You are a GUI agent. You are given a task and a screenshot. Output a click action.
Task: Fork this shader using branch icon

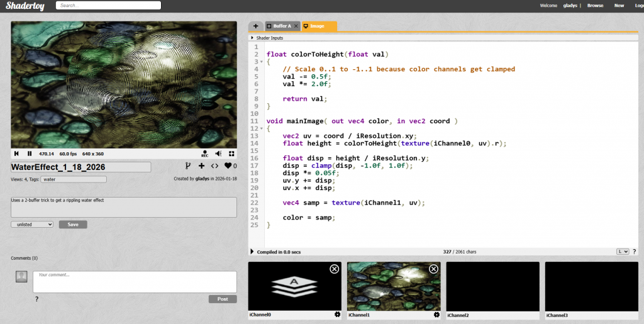187,166
